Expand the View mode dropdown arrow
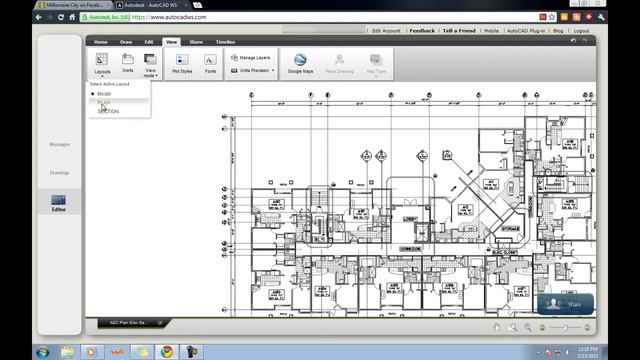Viewport: 640px width, 360px height. [x=156, y=76]
